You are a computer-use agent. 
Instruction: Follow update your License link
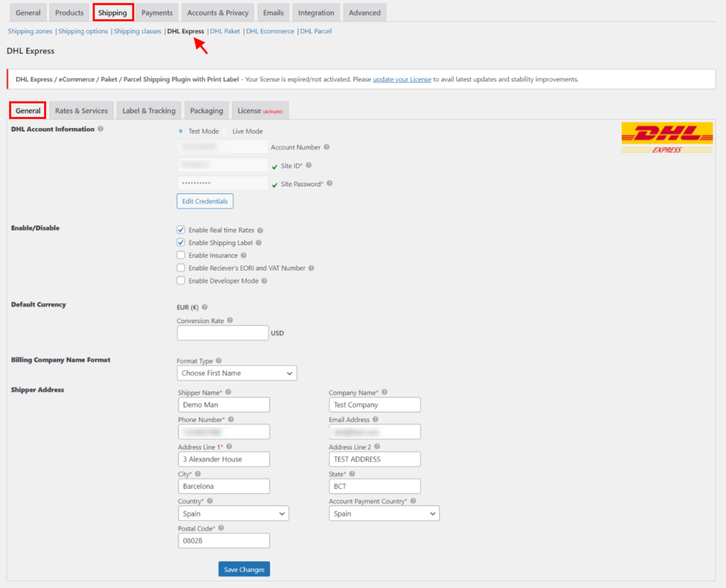[402, 79]
